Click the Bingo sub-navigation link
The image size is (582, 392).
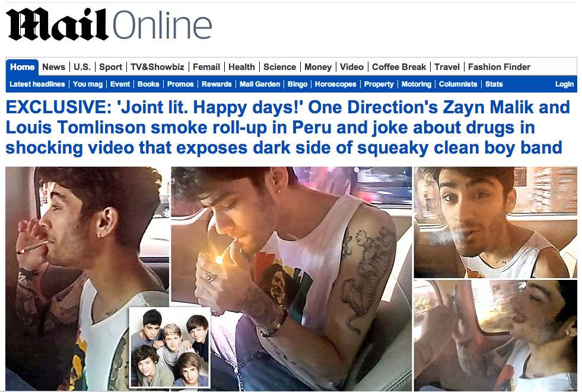(x=298, y=84)
